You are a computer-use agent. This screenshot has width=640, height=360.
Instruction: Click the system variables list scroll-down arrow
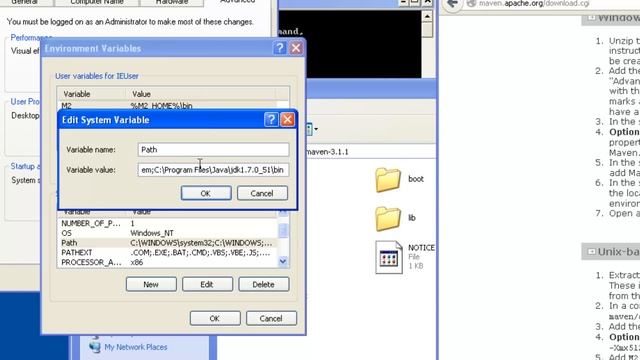283,262
